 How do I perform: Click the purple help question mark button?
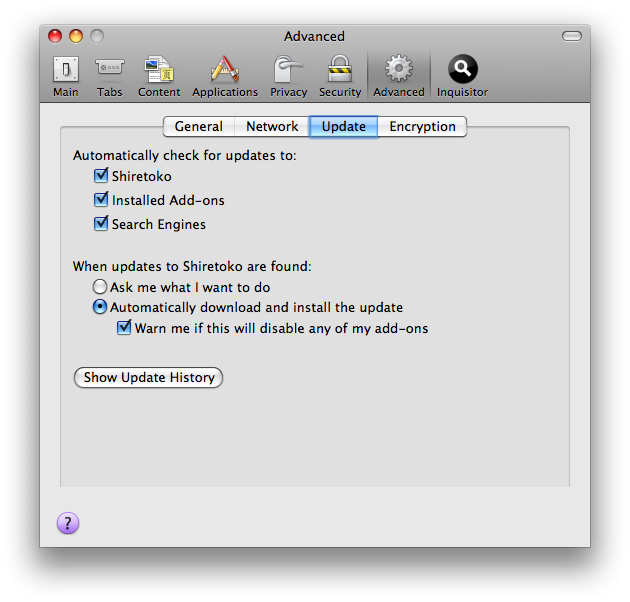pos(68,523)
